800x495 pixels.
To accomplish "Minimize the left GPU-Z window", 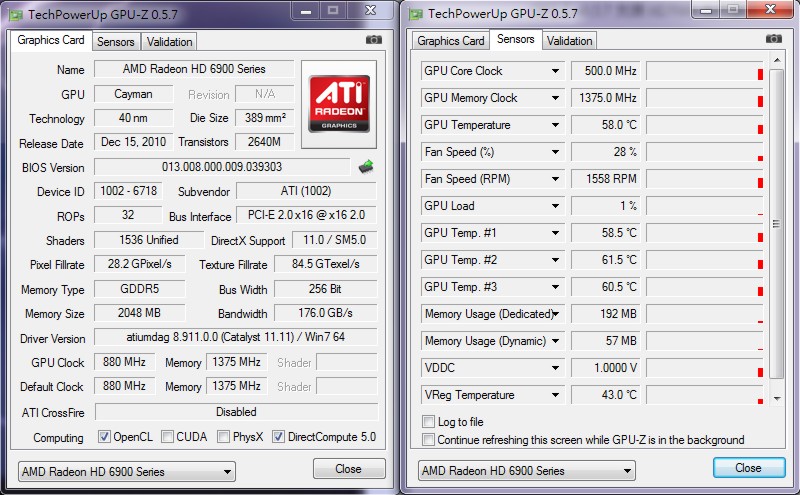I will [306, 11].
